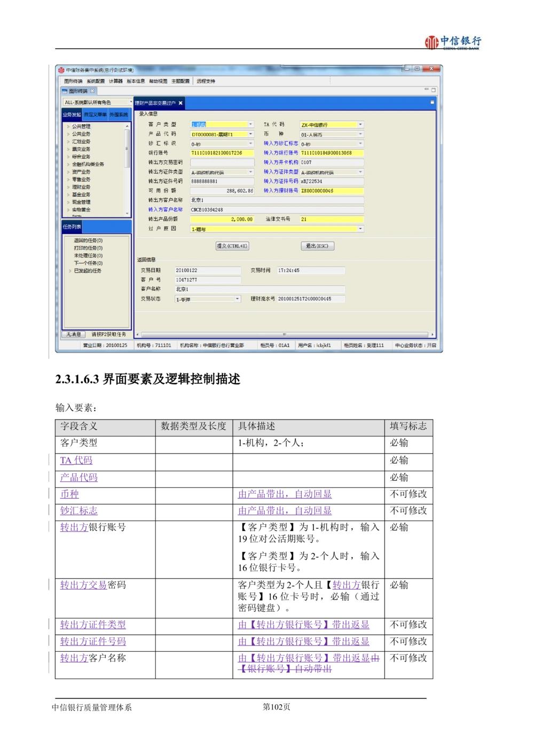
Task: Open the ALL-系统默认所有角色 role dropdown
Action: click(130, 102)
